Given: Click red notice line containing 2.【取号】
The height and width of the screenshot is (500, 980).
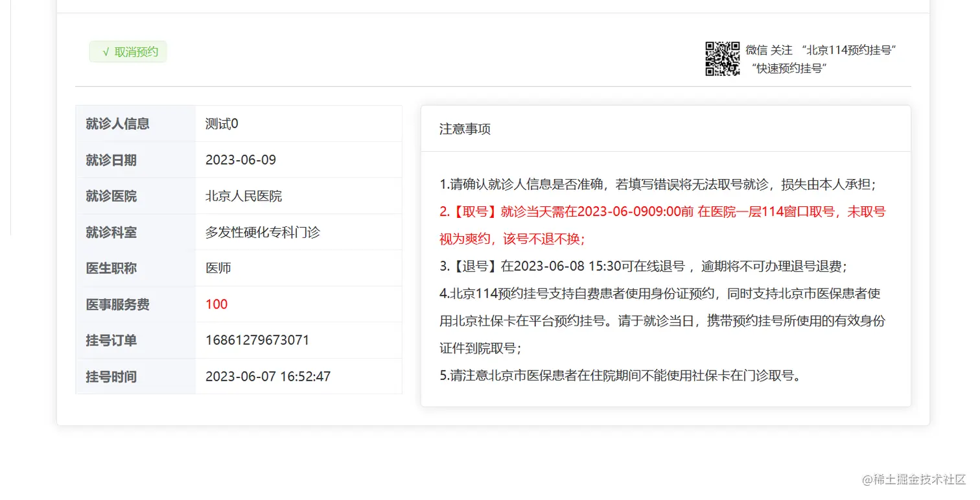Looking at the screenshot, I should [662, 212].
